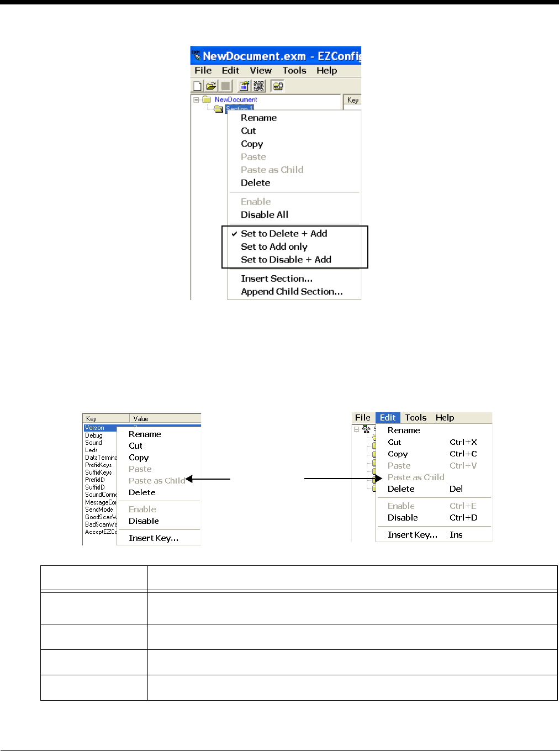
Task: Choose Insert Key... in key list context menu
Action: point(159,538)
